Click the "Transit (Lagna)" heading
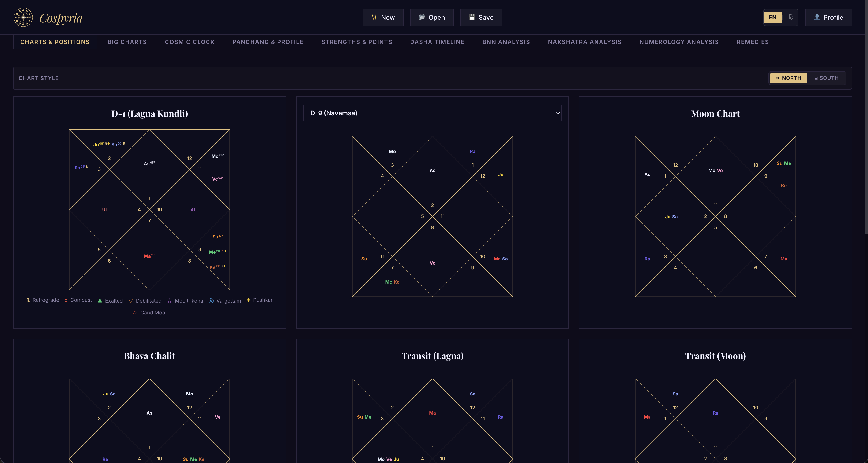This screenshot has width=868, height=463. (432, 356)
